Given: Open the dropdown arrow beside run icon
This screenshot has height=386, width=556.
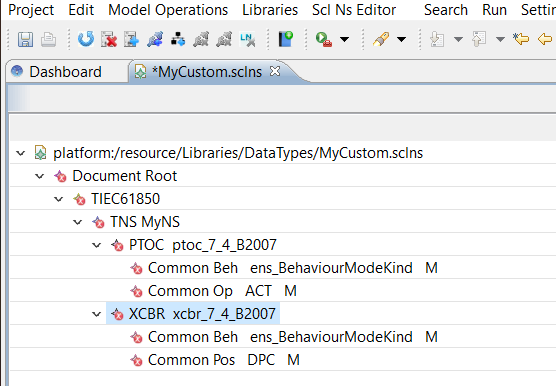Looking at the screenshot, I should point(344,39).
